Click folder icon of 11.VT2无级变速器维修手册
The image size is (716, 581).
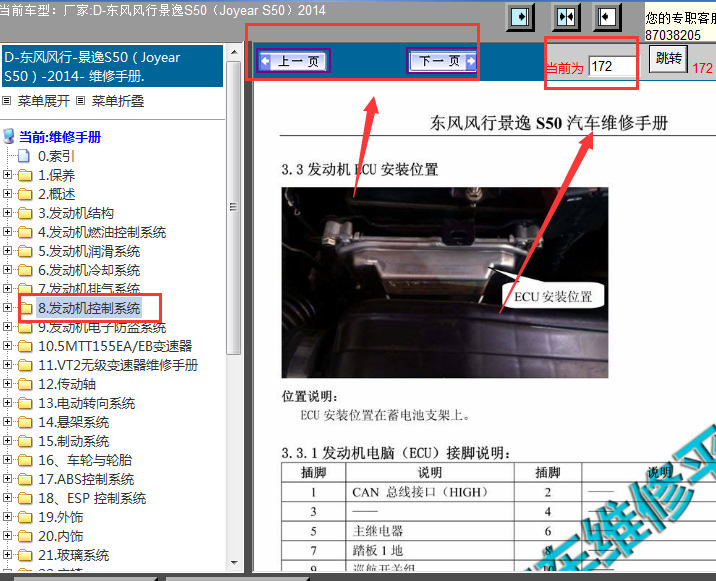pos(25,365)
